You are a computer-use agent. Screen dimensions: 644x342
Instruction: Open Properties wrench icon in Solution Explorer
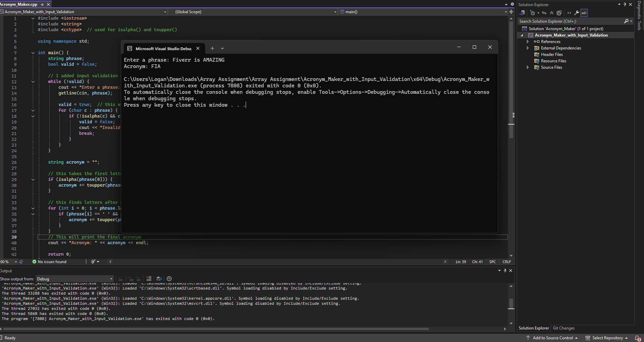click(x=577, y=13)
